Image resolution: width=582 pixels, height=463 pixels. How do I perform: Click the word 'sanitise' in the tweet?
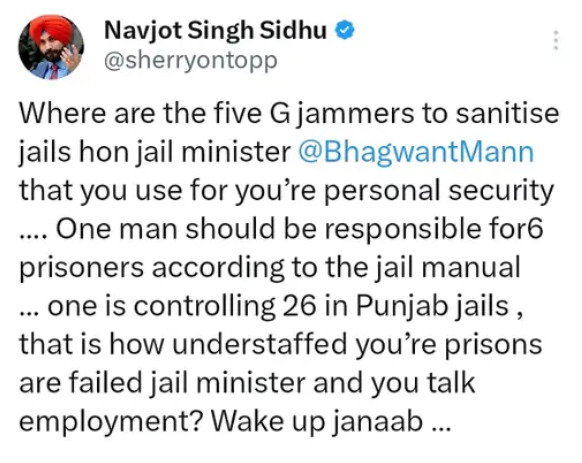(507, 113)
